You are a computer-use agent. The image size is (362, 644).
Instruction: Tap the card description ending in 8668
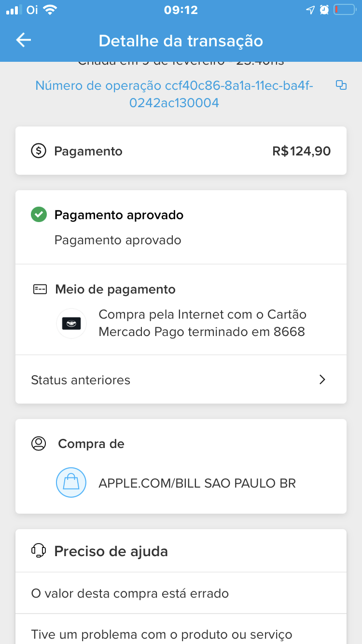tap(202, 323)
